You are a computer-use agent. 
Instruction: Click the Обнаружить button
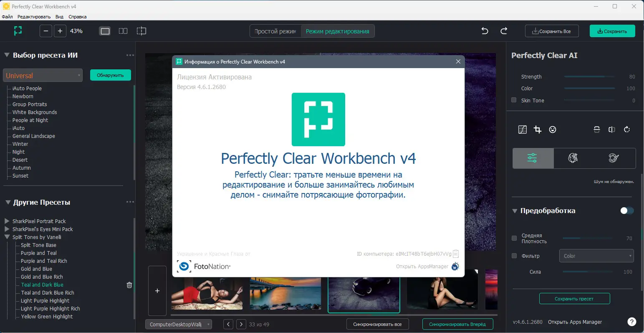pyautogui.click(x=110, y=75)
